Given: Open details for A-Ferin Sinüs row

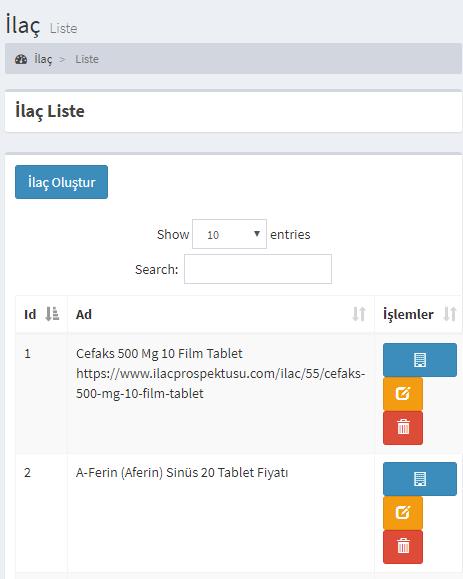Looking at the screenshot, I should (420, 479).
